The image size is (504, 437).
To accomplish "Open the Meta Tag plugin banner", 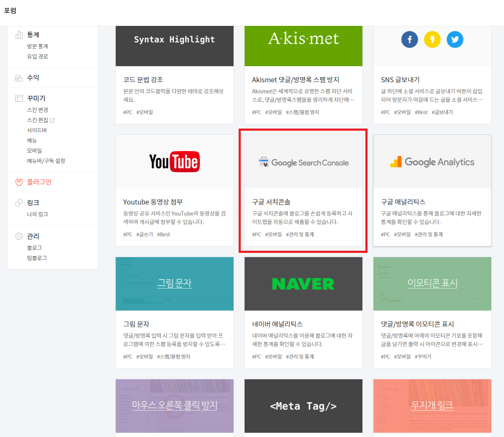I will pos(304,406).
